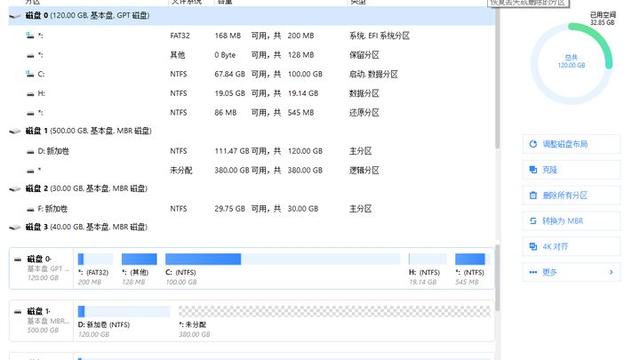Screen dimensions: 640x360
Task: Click the Disk 3 drive icon in list
Action: coord(15,227)
